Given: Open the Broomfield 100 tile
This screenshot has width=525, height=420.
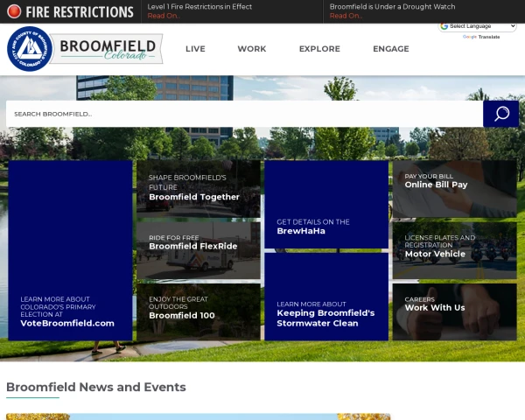Looking at the screenshot, I should [x=199, y=311].
